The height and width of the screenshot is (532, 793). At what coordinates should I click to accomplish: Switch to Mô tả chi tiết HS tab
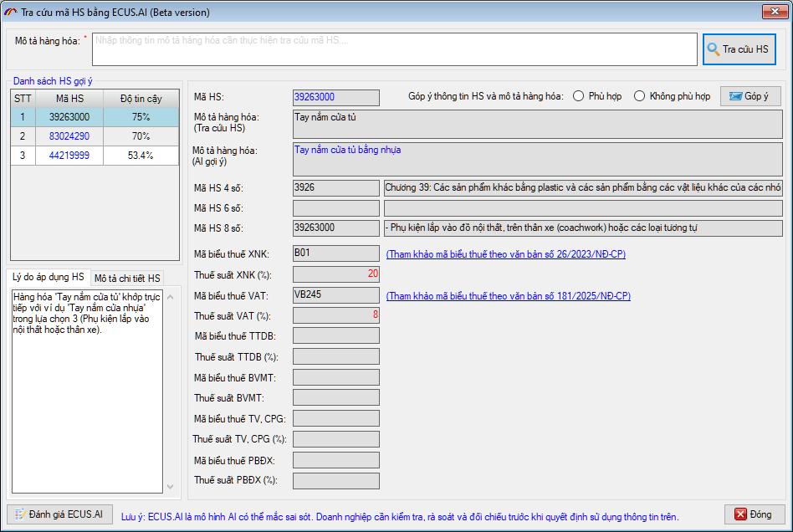coord(127,278)
